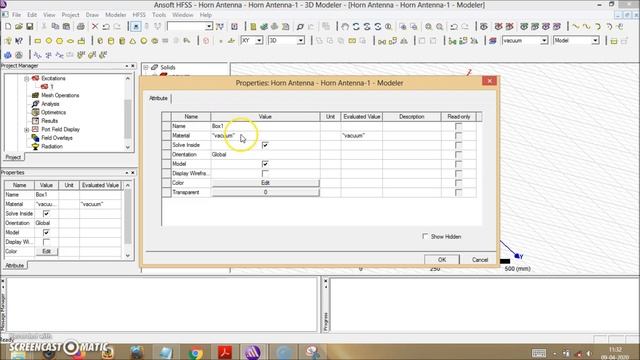Expand the Port Field Display node
Screen dimensions: 640x360
pos(27,130)
